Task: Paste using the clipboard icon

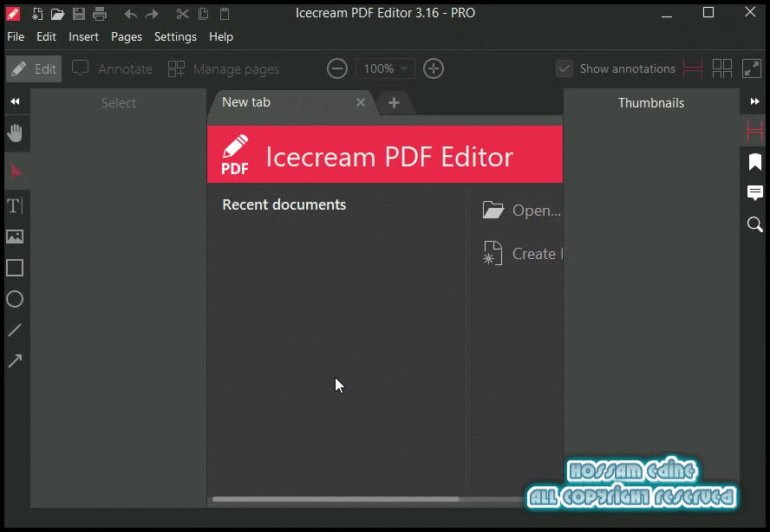Action: 225,14
